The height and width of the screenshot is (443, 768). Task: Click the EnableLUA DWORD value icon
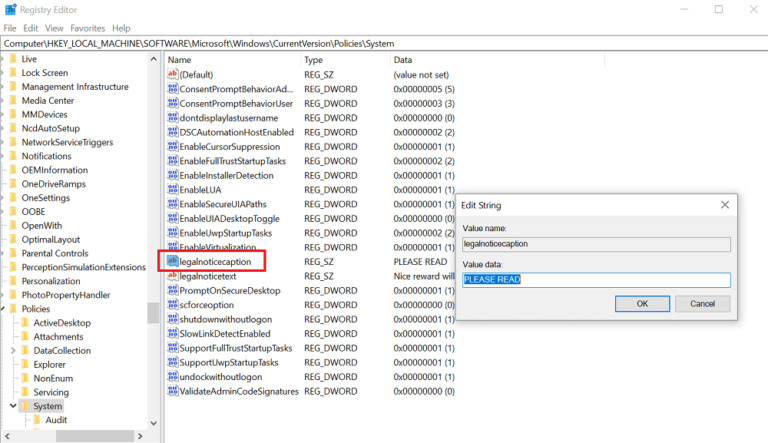point(172,190)
